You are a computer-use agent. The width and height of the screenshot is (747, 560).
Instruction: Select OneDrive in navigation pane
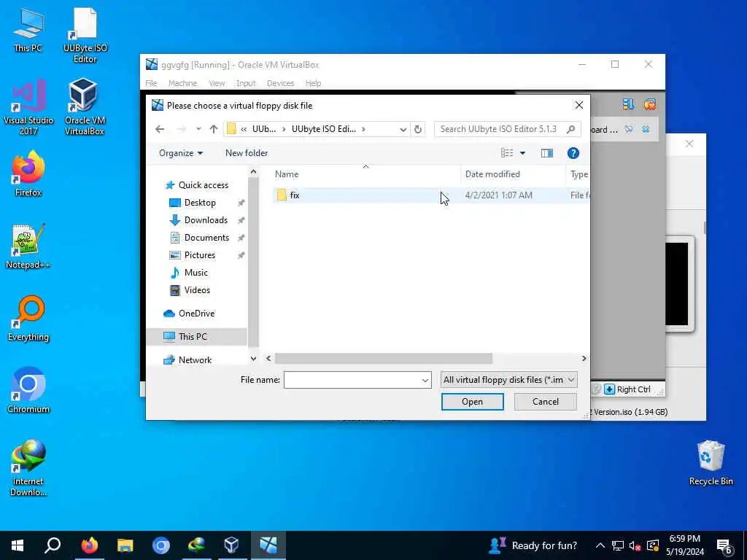(x=196, y=314)
